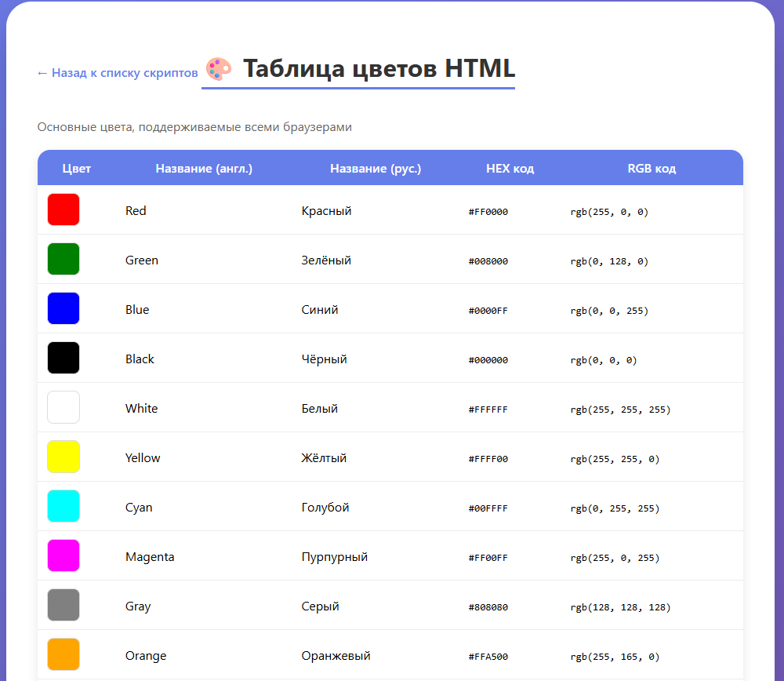Click the English name 'Yellow'
This screenshot has height=681, width=784.
point(143,458)
